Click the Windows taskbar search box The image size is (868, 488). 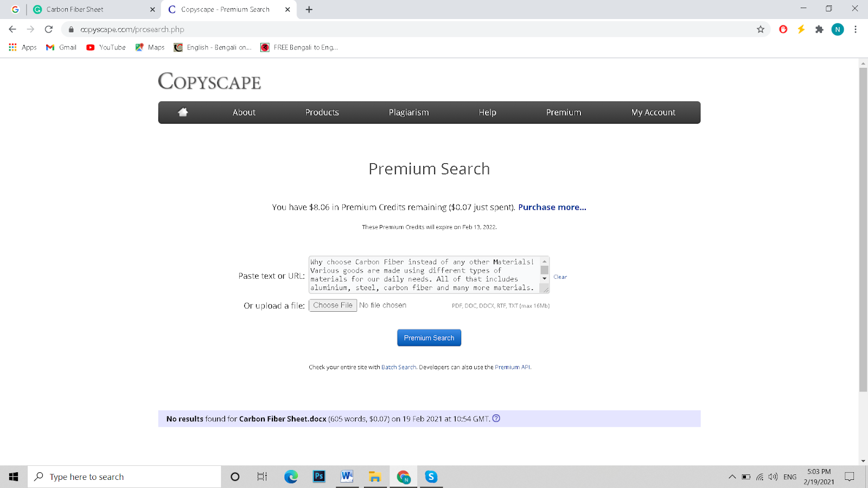(x=124, y=477)
